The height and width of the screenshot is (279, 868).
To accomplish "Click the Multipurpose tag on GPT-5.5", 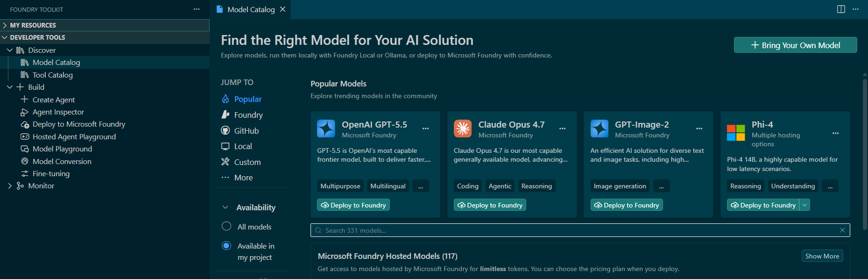I will (340, 186).
